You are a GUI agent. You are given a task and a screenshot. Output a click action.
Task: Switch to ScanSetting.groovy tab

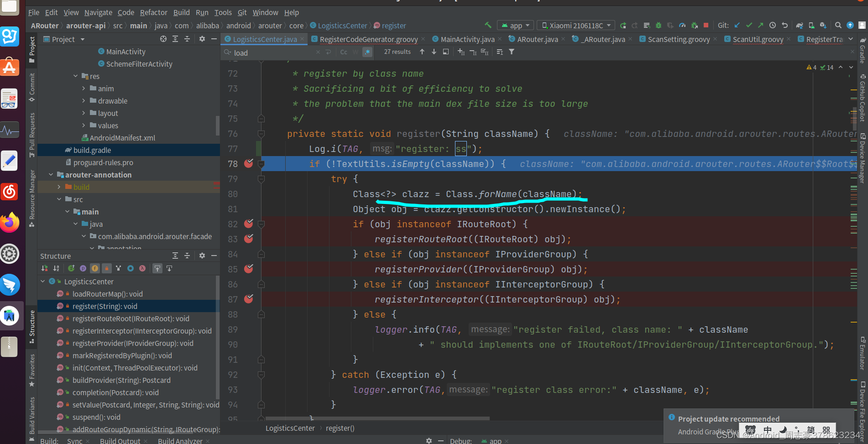(679, 39)
